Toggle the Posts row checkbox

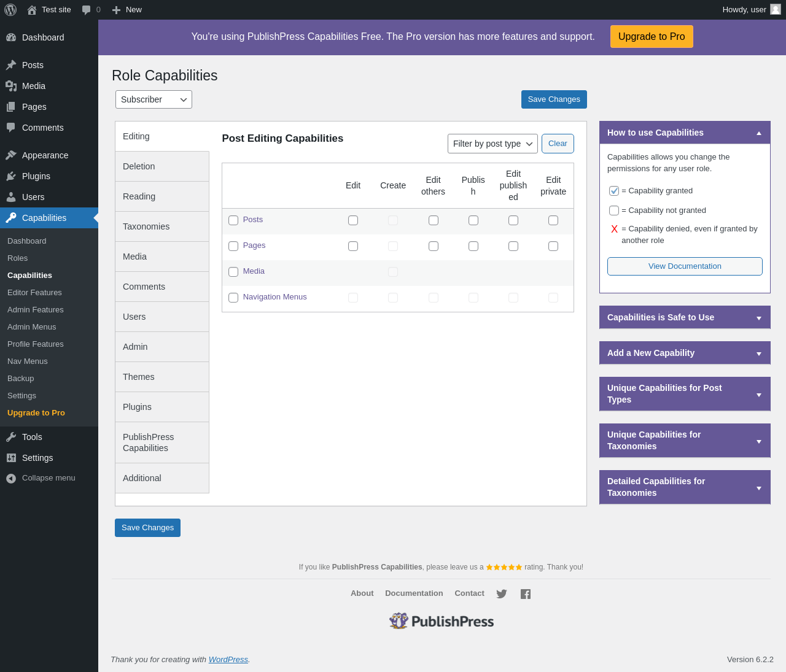(233, 220)
